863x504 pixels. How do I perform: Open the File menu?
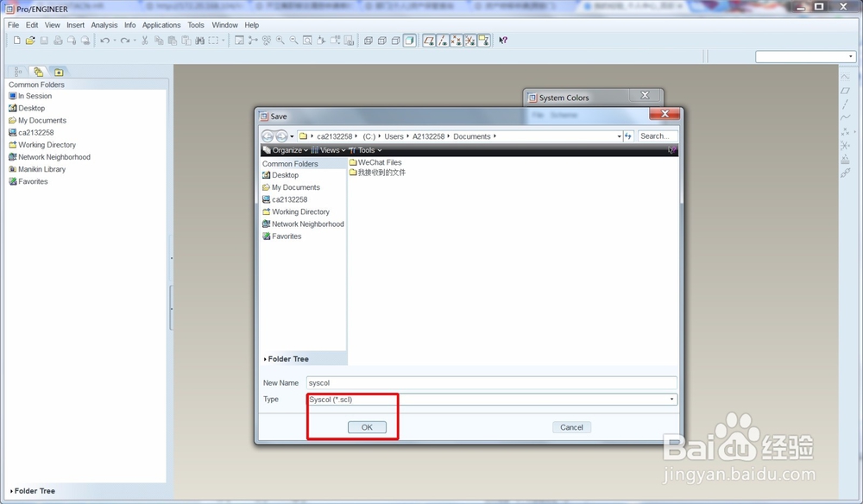13,25
